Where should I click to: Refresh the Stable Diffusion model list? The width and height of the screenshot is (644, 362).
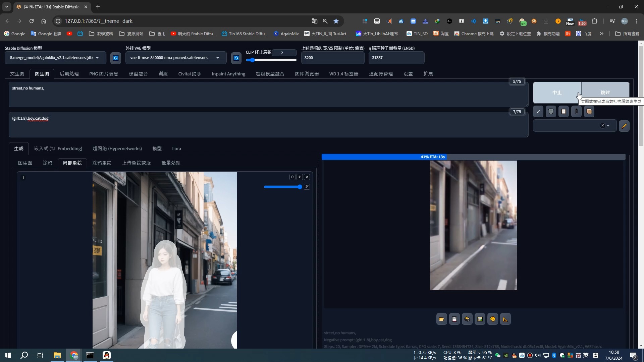click(116, 58)
